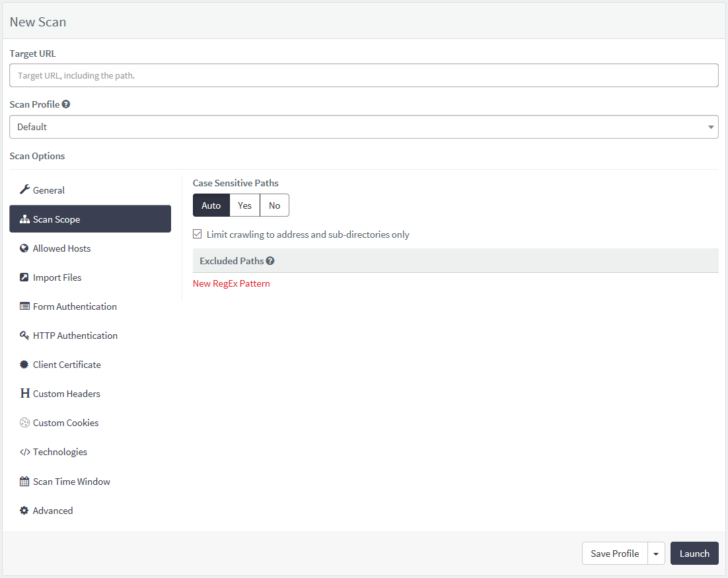Switch to the Technologies tab
This screenshot has width=728, height=578.
coord(90,452)
